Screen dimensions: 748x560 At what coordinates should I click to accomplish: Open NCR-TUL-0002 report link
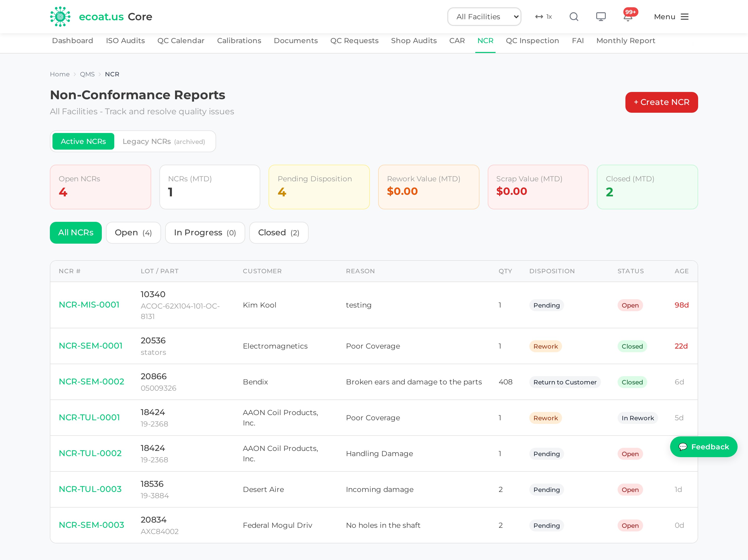point(90,453)
